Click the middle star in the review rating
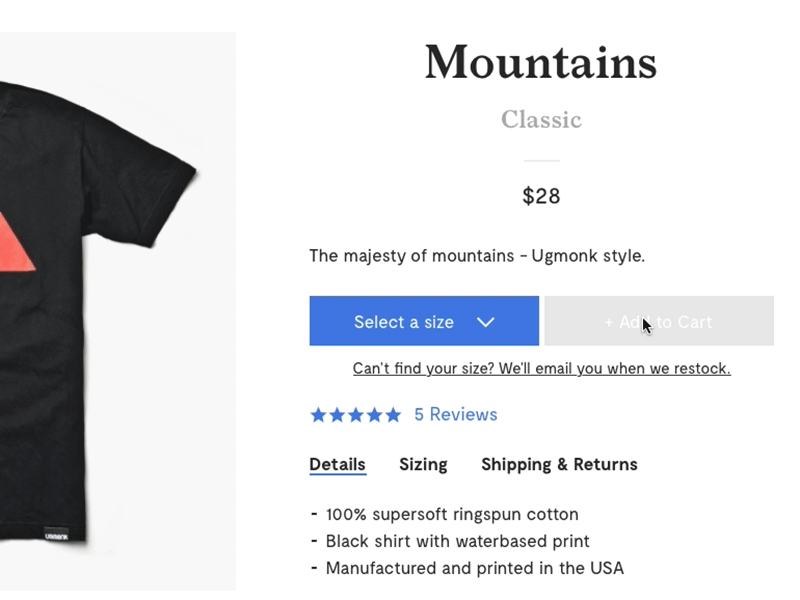Image resolution: width=800 pixels, height=600 pixels. [355, 414]
